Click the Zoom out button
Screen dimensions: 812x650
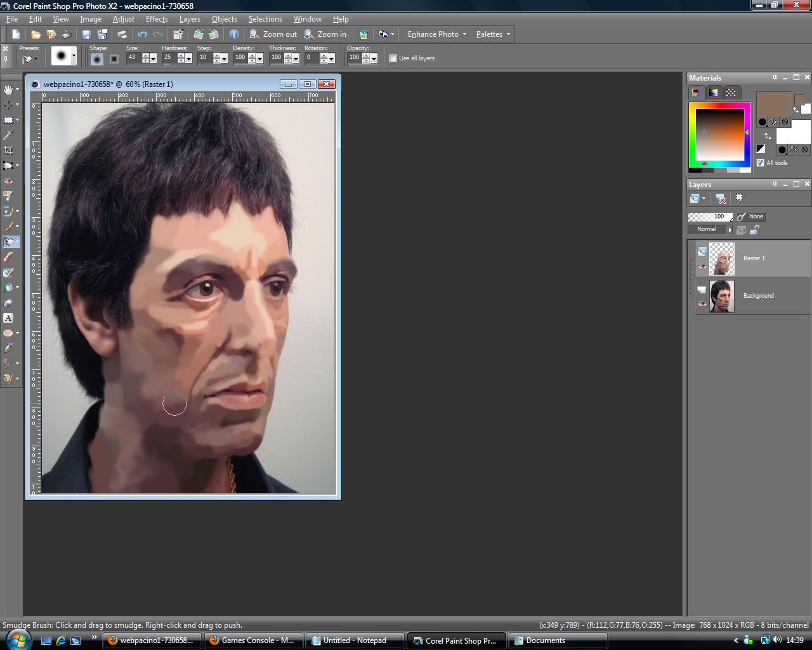(x=273, y=34)
